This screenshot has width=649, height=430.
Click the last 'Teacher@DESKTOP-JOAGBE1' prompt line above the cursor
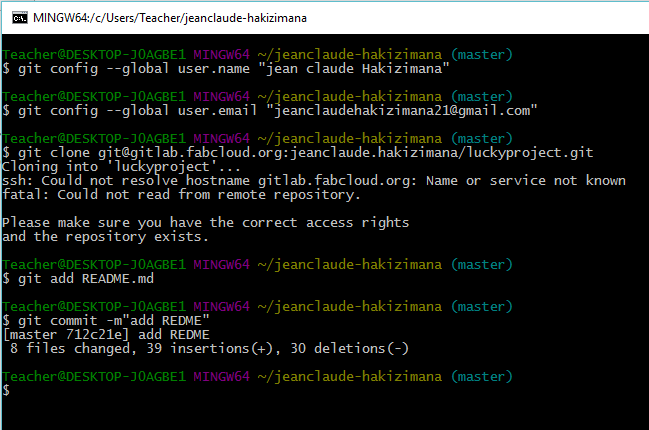[x=257, y=377]
